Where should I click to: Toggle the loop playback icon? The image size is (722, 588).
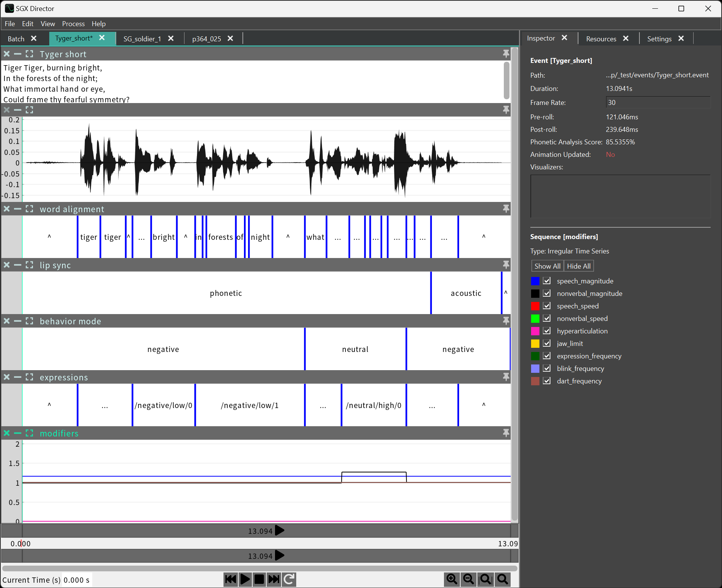(289, 579)
